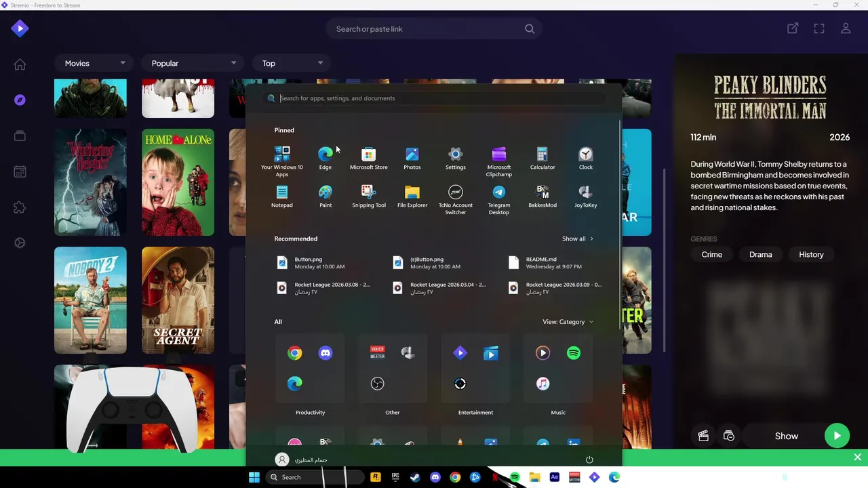Click the Stremio open-external-link icon

793,28
